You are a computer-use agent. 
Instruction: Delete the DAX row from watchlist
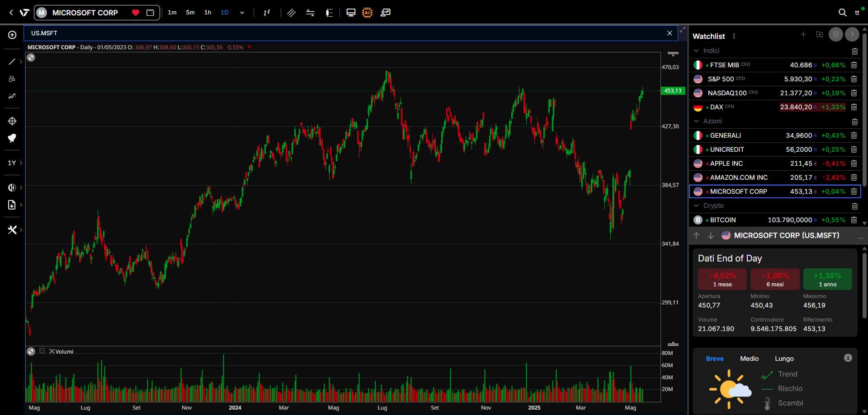pos(854,107)
